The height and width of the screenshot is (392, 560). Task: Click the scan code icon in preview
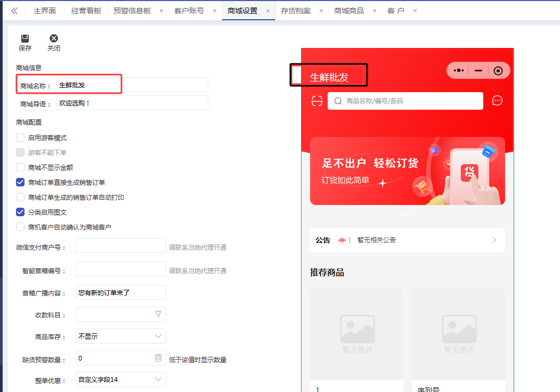pos(317,101)
